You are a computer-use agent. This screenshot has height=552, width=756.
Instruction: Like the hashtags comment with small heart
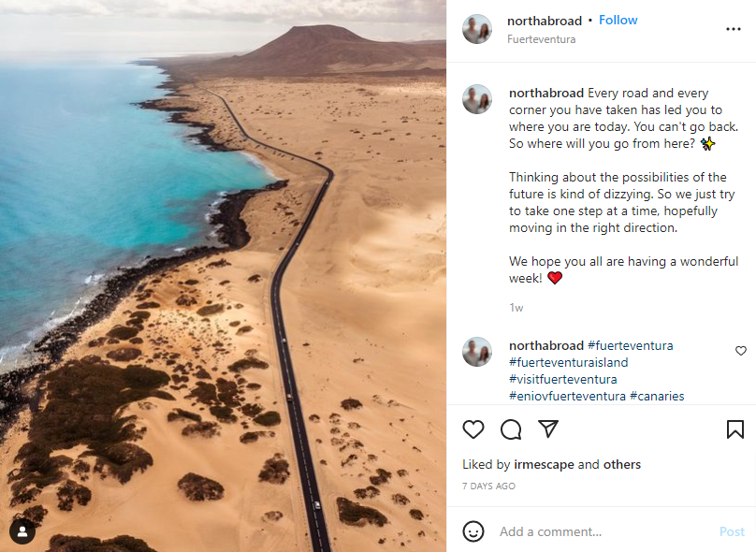click(x=741, y=351)
